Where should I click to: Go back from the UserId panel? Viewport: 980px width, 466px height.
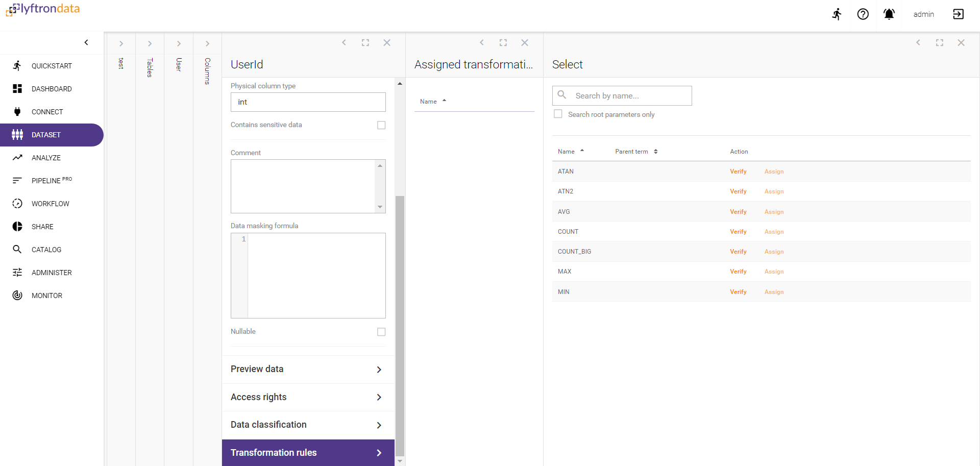[344, 42]
